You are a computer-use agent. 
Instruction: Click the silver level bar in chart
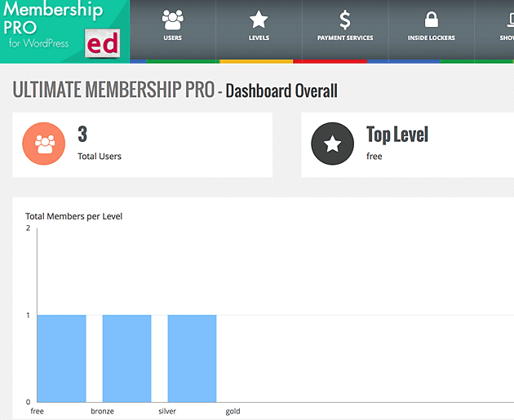192,358
